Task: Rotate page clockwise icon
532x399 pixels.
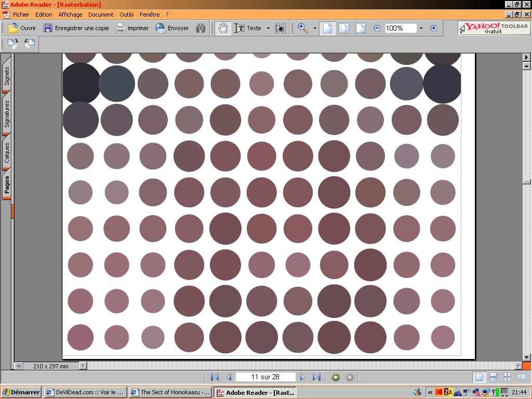Action: pos(13,44)
